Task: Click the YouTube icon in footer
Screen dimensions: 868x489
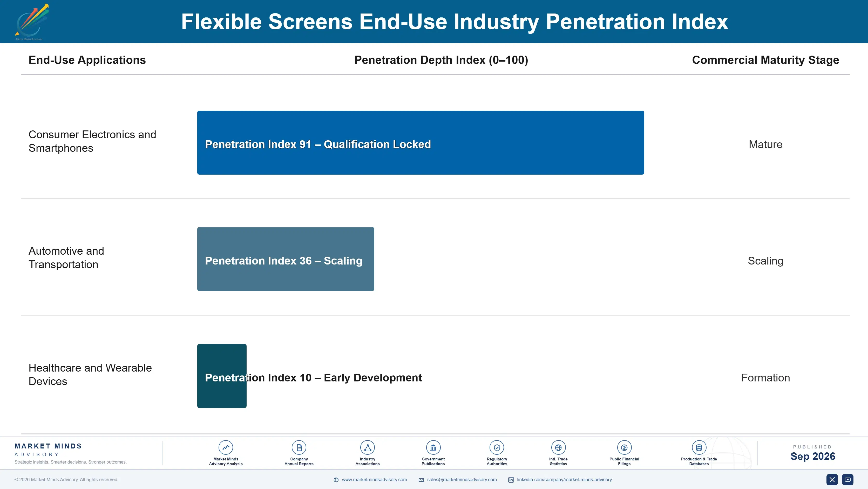Action: click(848, 480)
